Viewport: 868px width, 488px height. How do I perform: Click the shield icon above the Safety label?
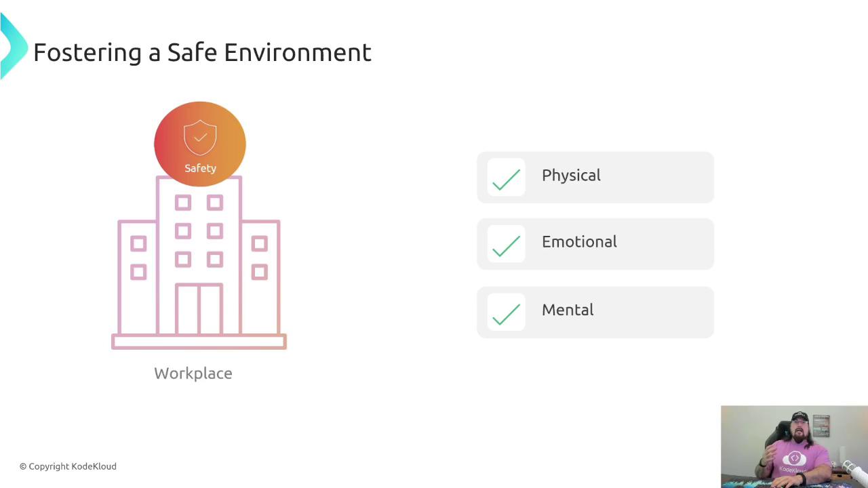[200, 138]
